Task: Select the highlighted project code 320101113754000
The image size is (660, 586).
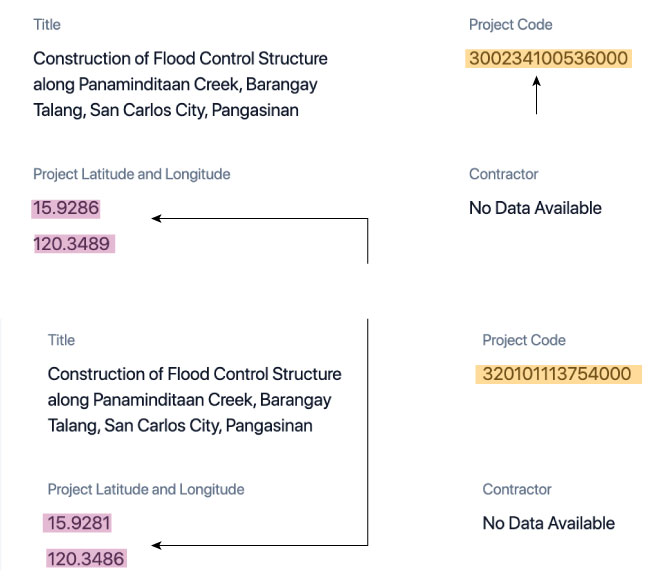Action: 555,375
